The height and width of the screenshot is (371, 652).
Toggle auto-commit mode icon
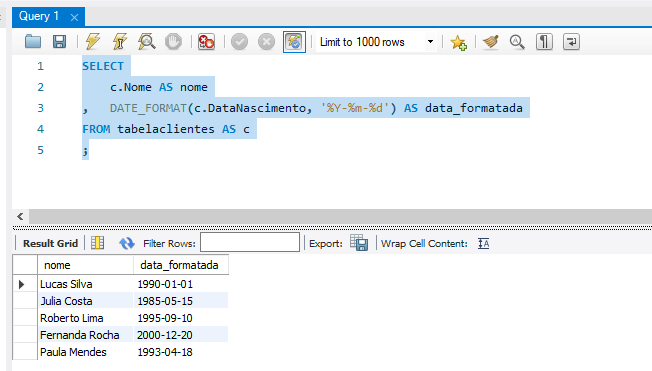pos(294,42)
